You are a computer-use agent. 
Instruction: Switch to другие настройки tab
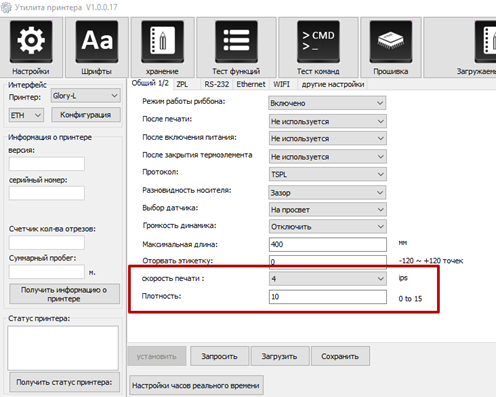pyautogui.click(x=333, y=84)
